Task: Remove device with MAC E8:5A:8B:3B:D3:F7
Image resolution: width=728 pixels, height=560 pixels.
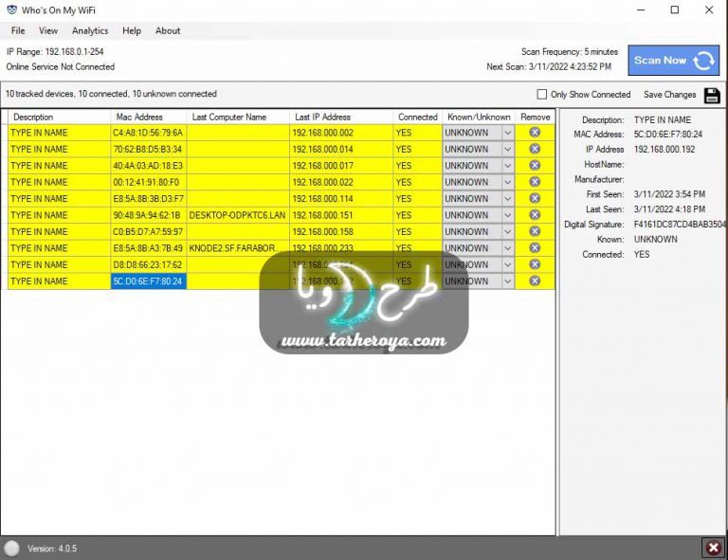Action: (535, 198)
